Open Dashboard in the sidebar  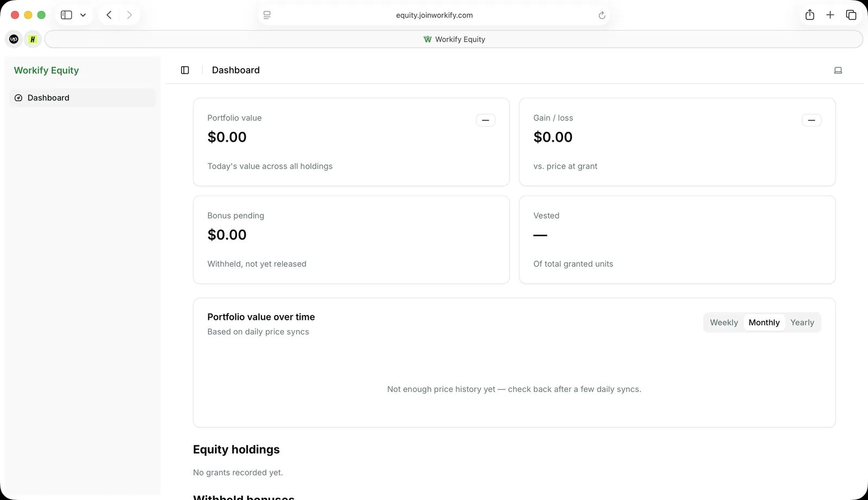click(82, 98)
